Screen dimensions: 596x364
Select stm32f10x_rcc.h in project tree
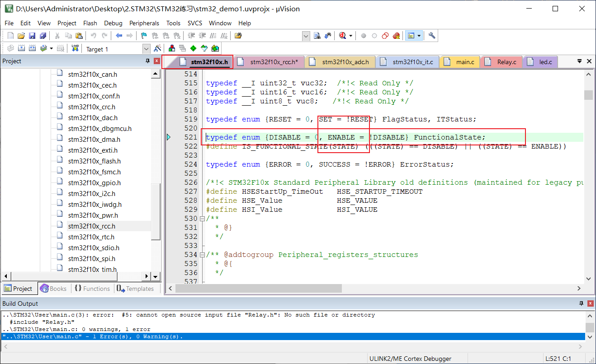coord(91,226)
